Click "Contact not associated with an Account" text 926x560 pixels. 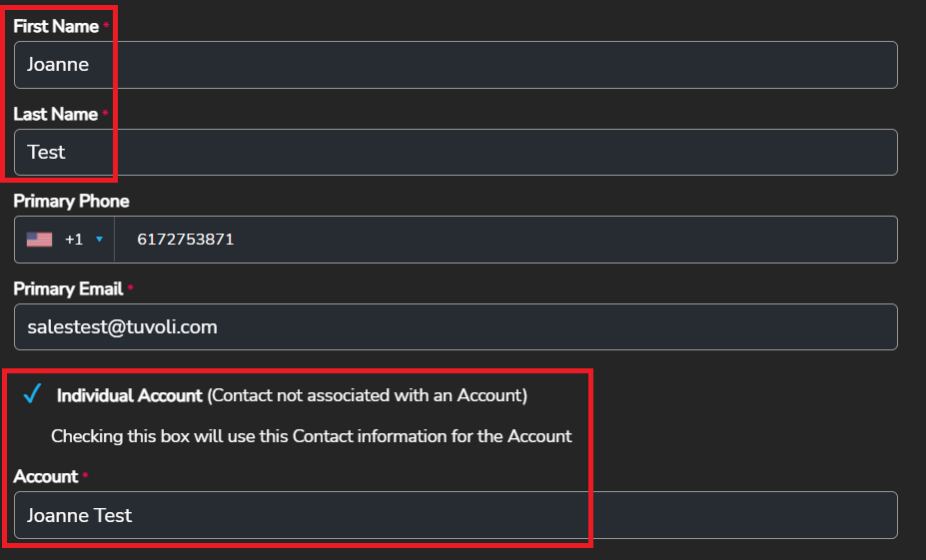368,395
